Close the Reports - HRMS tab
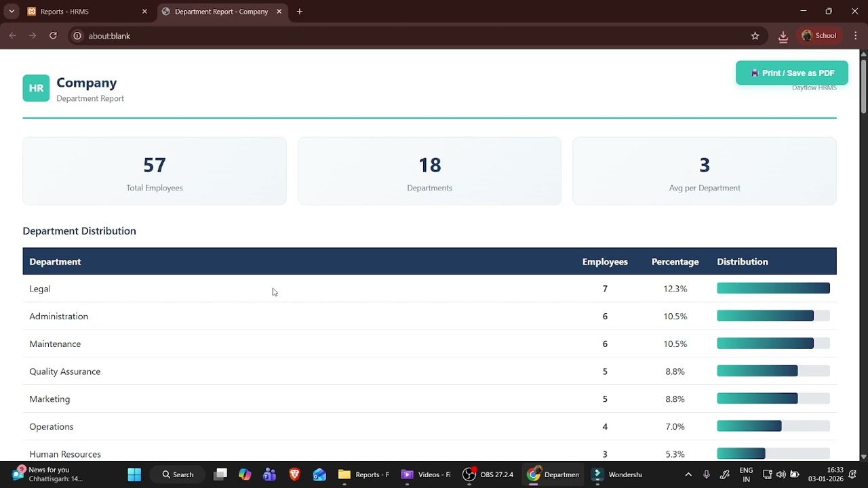The image size is (868, 488). coord(144,12)
